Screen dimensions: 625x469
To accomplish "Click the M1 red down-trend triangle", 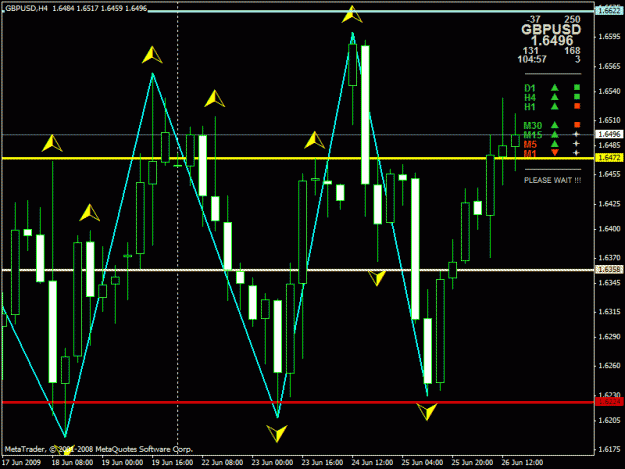I will [554, 153].
